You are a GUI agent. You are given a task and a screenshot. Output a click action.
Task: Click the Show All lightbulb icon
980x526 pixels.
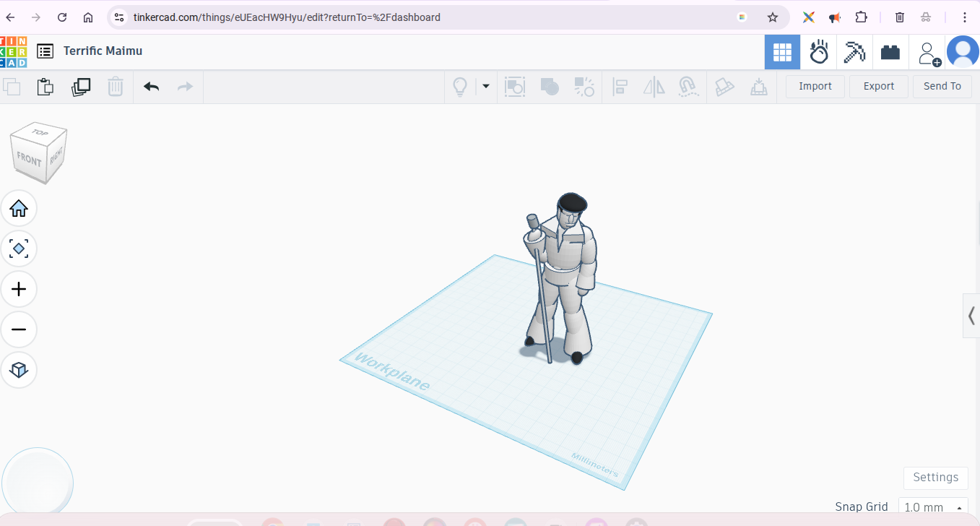point(459,87)
